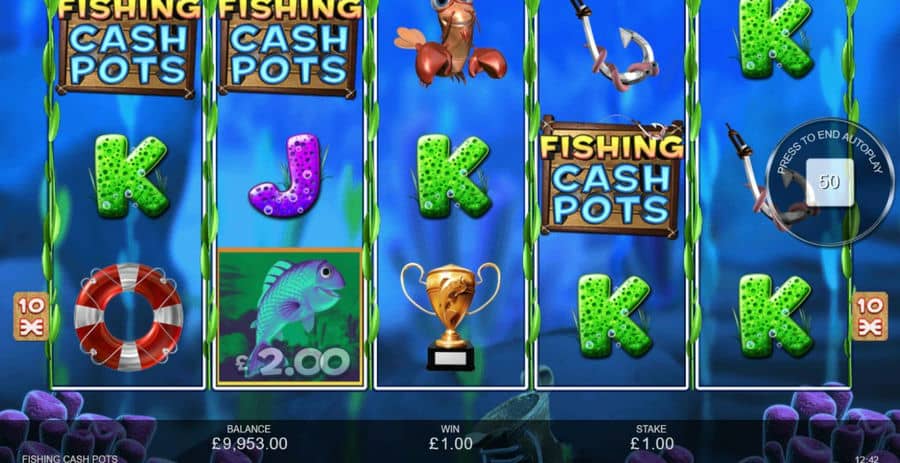The height and width of the screenshot is (463, 900).
Task: Select the purple J symbol
Action: 285,176
